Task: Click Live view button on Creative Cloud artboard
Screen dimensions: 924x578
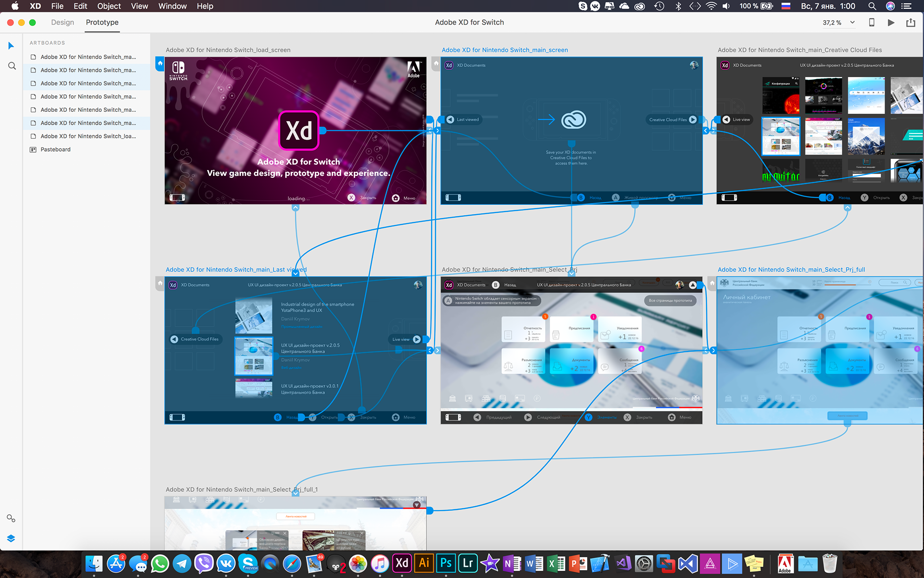Action: [736, 119]
